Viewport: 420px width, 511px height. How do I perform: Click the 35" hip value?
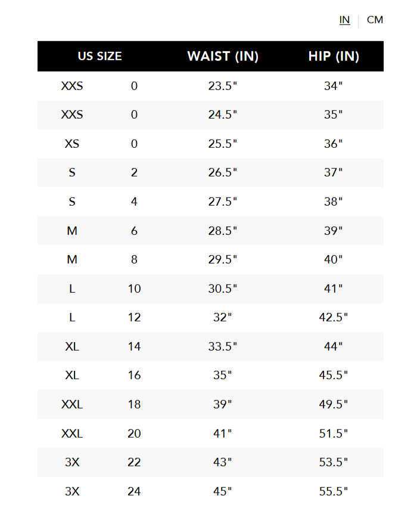(334, 114)
